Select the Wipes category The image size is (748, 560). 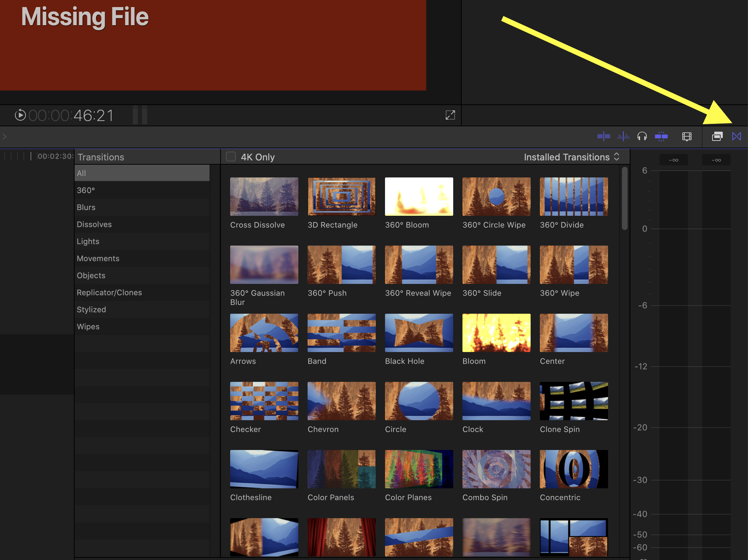(88, 326)
